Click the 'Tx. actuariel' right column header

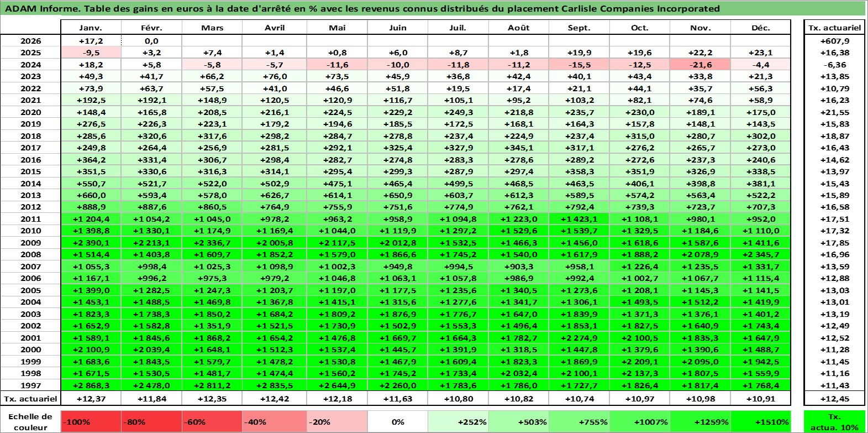834,28
